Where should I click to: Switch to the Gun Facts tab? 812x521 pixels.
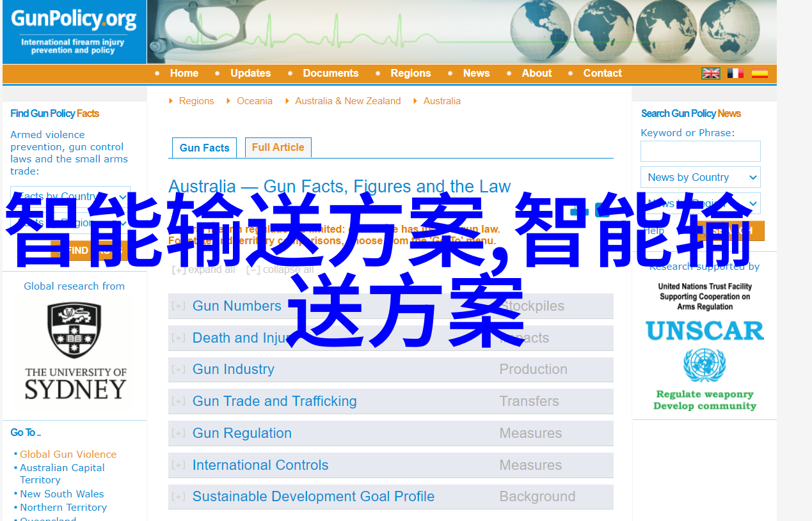(205, 148)
